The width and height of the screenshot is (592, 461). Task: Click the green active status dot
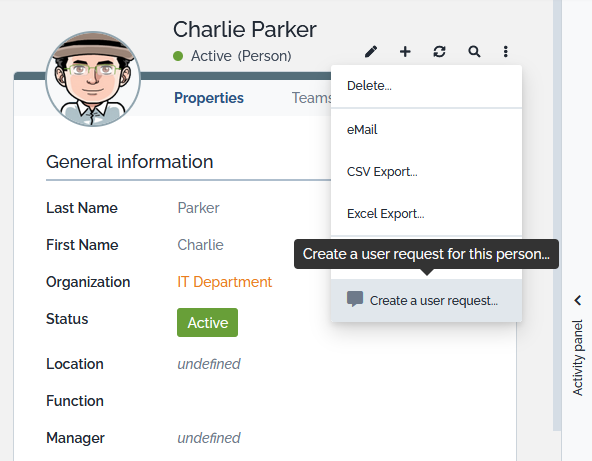coord(178,56)
